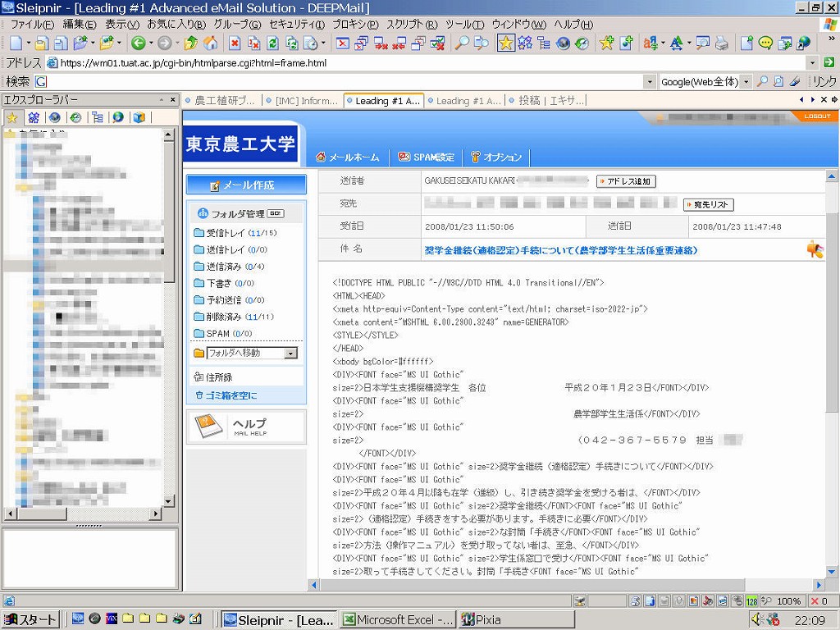Switch to the 投稿 | エキサ... tab
The height and width of the screenshot is (630, 840).
click(547, 101)
